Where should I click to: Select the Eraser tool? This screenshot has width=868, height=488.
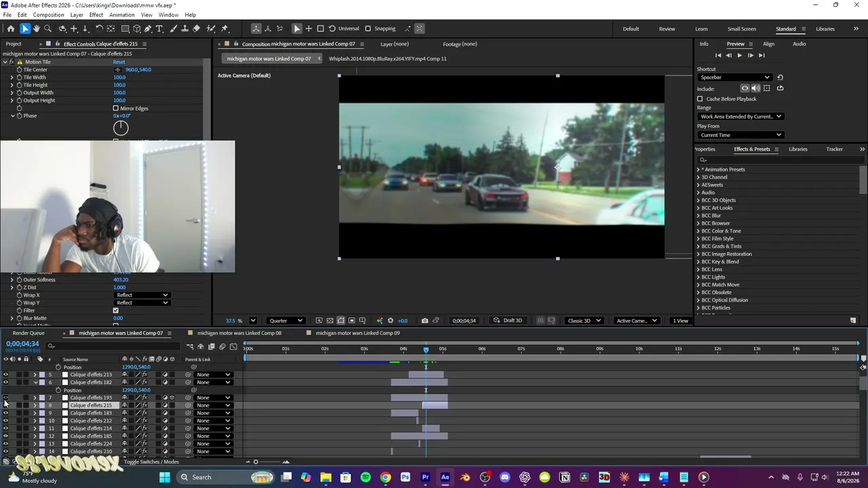click(x=197, y=28)
